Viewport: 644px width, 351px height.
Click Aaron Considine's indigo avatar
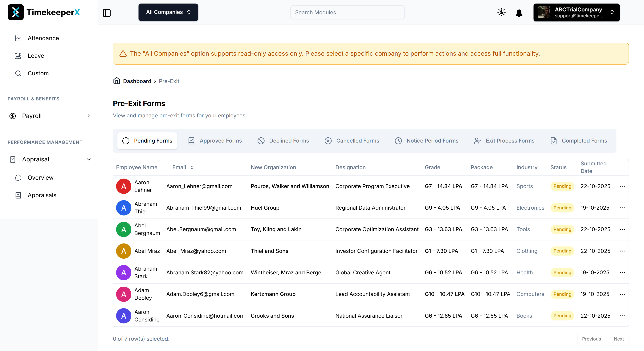(x=124, y=316)
